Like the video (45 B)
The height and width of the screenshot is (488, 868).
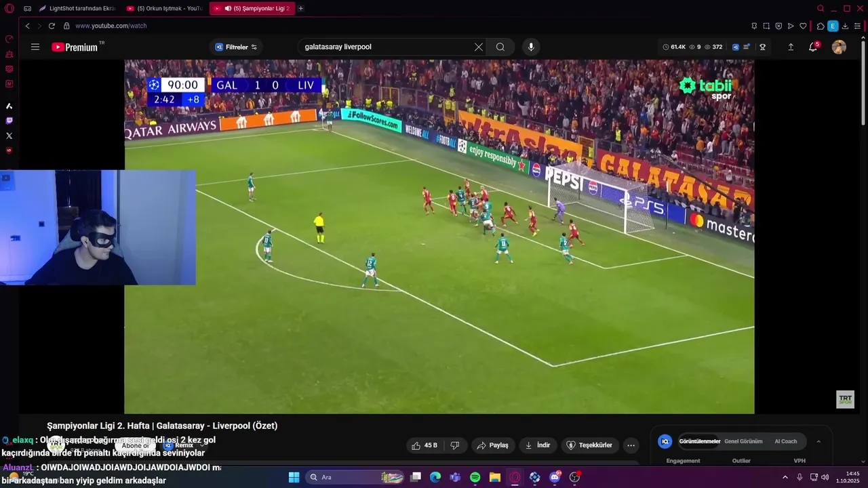425,445
